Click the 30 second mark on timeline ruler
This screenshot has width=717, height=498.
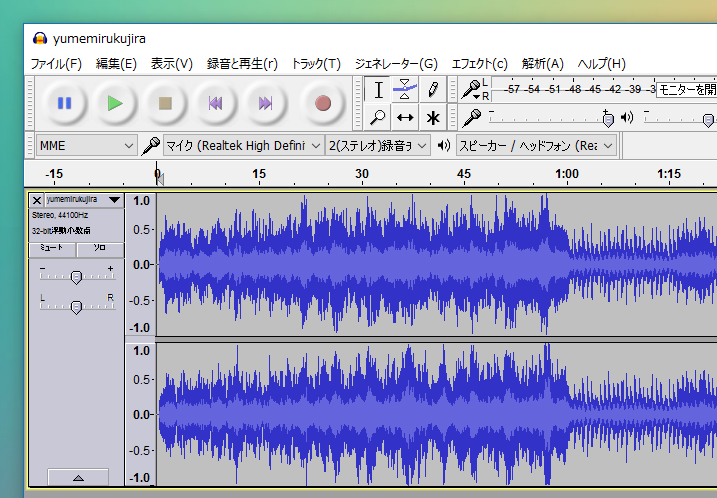tap(362, 174)
